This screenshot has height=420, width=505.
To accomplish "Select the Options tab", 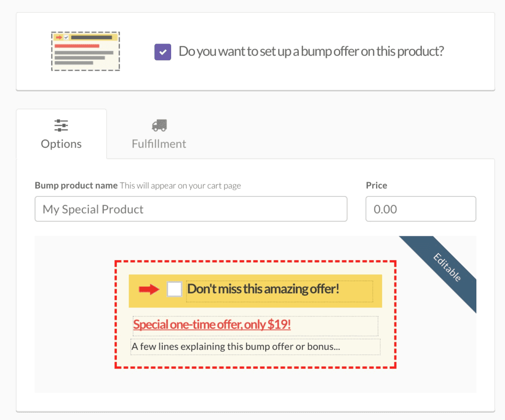I will 61,134.
